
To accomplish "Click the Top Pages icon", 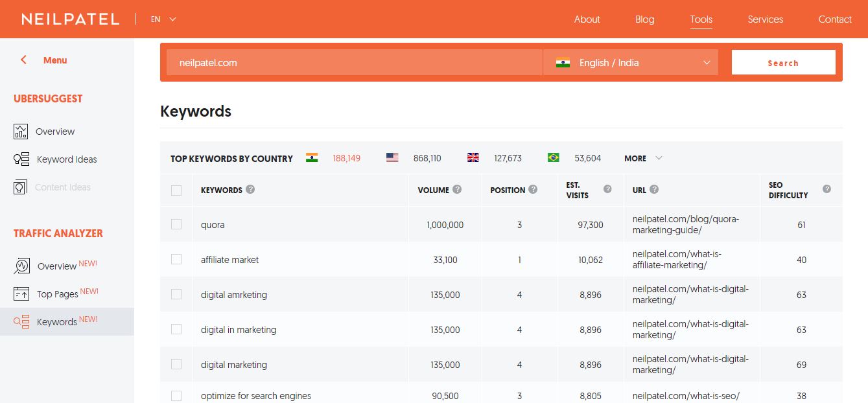I will (x=21, y=294).
